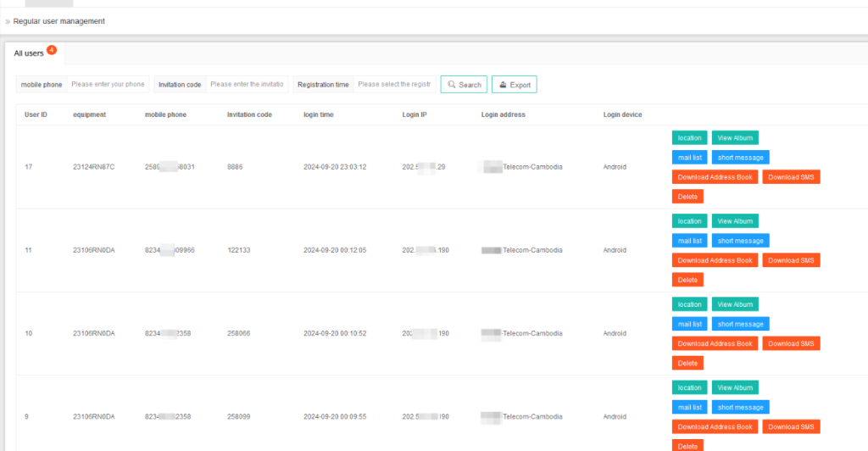Focus the Invitation code input field
Screen dimensions: 868x451
point(247,85)
